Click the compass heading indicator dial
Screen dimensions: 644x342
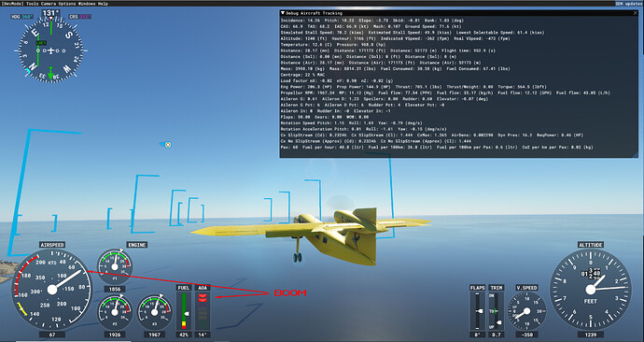(x=50, y=50)
